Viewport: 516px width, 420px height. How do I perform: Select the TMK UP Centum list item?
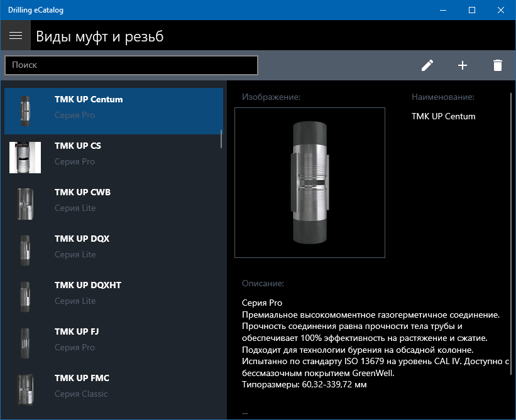tap(114, 110)
